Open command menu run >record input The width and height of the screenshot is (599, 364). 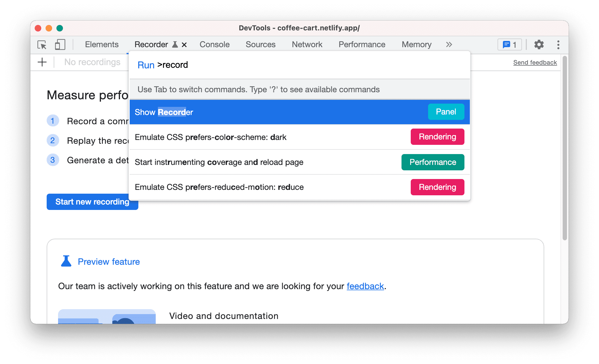pyautogui.click(x=299, y=65)
